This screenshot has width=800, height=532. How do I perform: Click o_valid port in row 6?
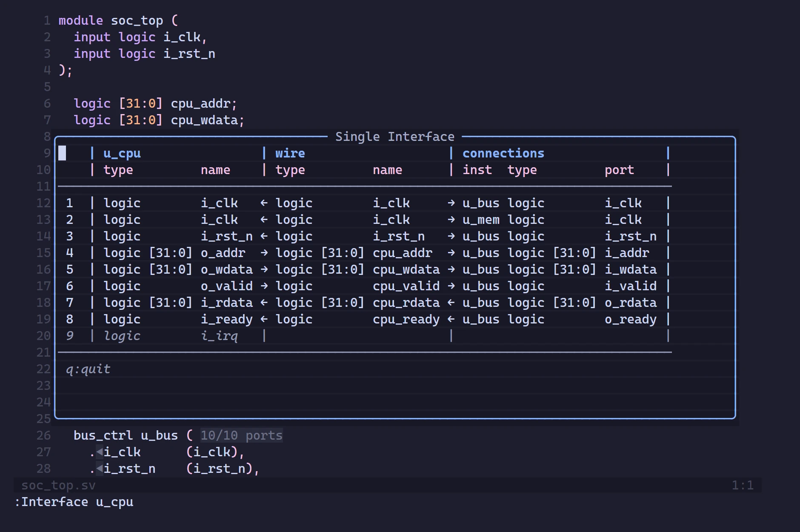(227, 286)
